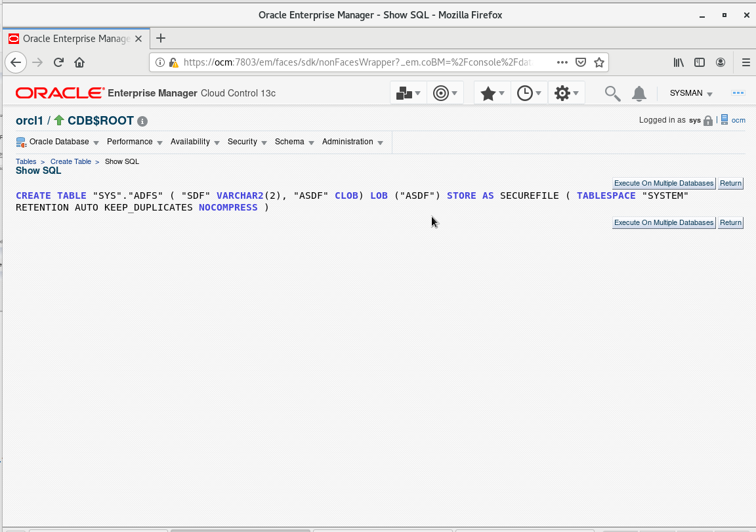This screenshot has height=532, width=756.
Task: Go back with browser back arrow
Action: 16,62
